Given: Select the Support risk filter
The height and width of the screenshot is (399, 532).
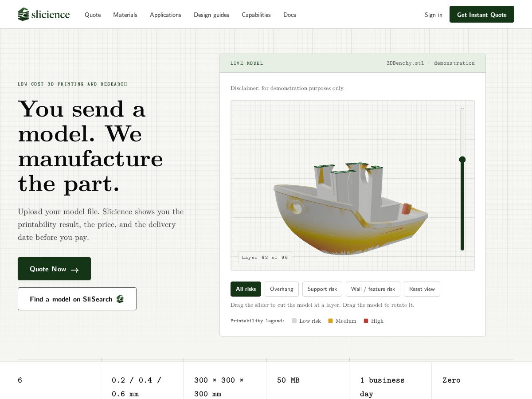Looking at the screenshot, I should 322,289.
